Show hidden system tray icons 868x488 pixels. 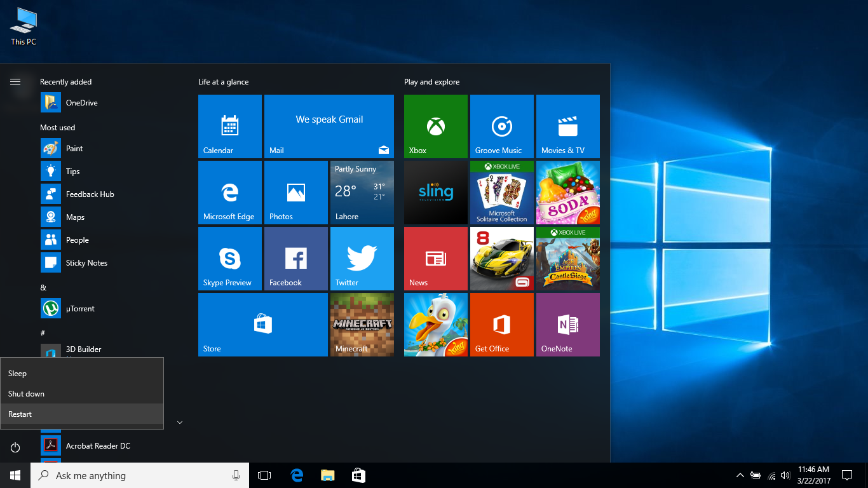[x=740, y=475]
